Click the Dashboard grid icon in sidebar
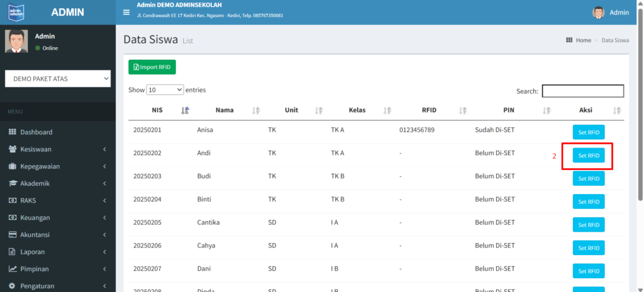The image size is (644, 292). [x=12, y=132]
